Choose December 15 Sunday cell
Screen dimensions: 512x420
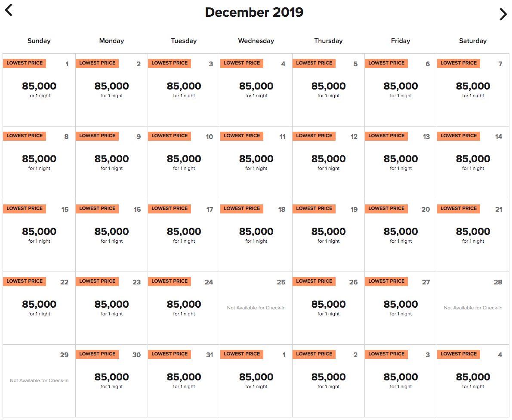coord(39,235)
